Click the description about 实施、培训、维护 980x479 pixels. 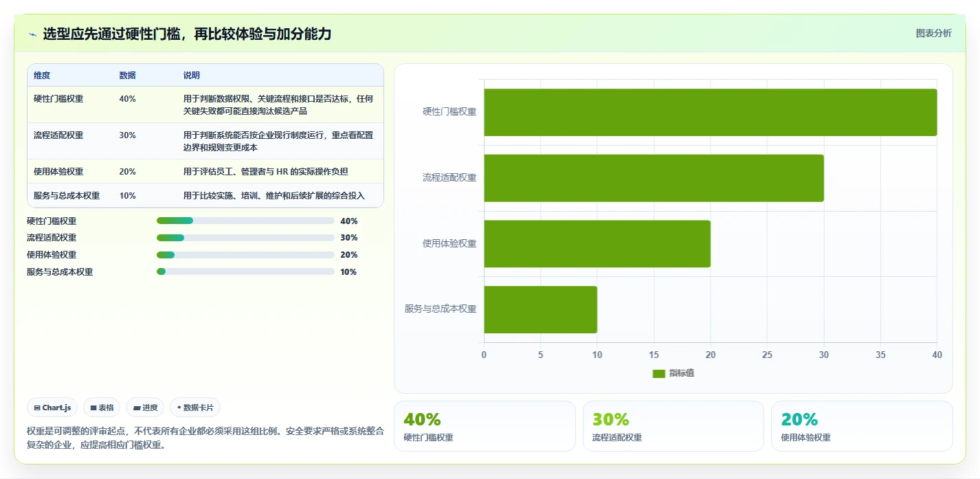[x=274, y=196]
